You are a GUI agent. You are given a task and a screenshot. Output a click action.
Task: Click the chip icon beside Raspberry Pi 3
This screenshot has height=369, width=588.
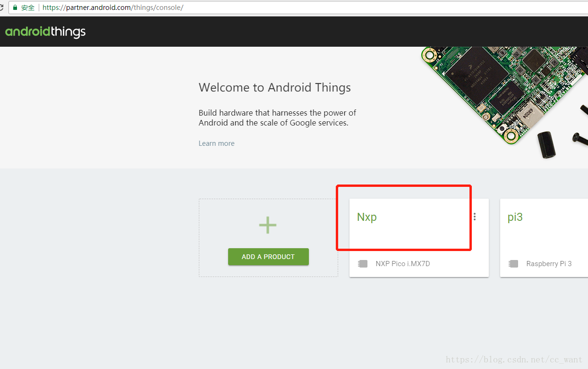(x=513, y=264)
